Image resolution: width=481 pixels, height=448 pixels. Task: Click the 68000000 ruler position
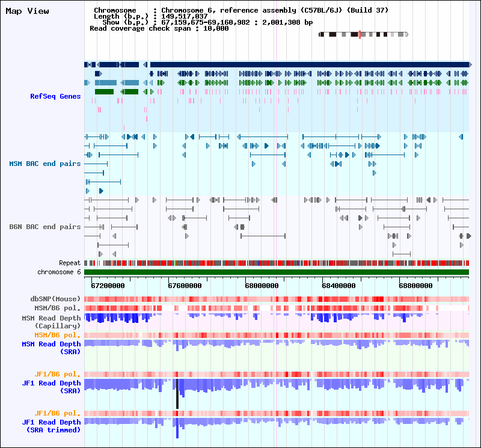coord(262,286)
